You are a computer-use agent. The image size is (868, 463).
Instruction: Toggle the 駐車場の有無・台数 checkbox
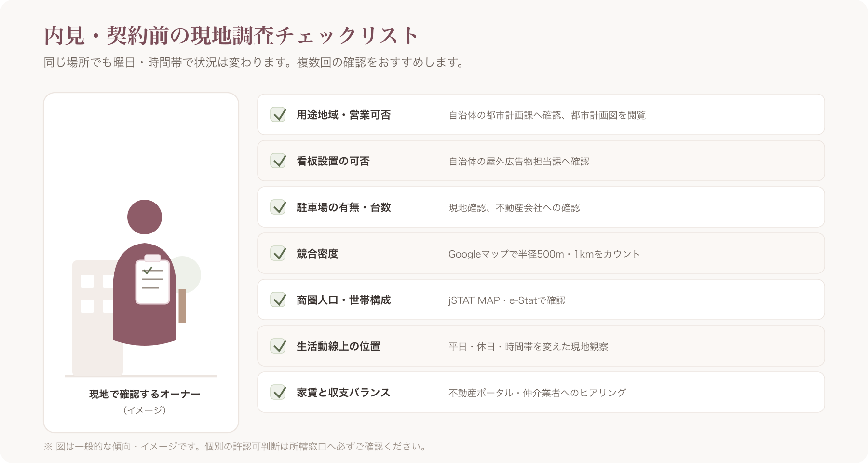point(278,207)
